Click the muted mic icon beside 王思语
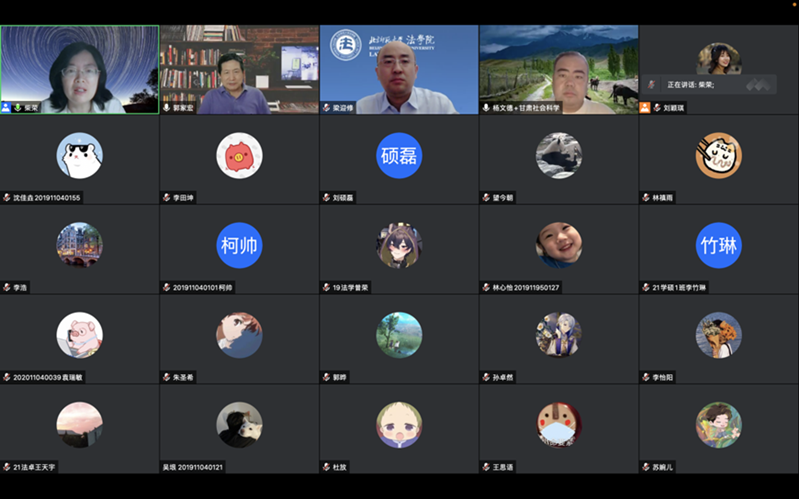This screenshot has height=499, width=799. tap(486, 467)
